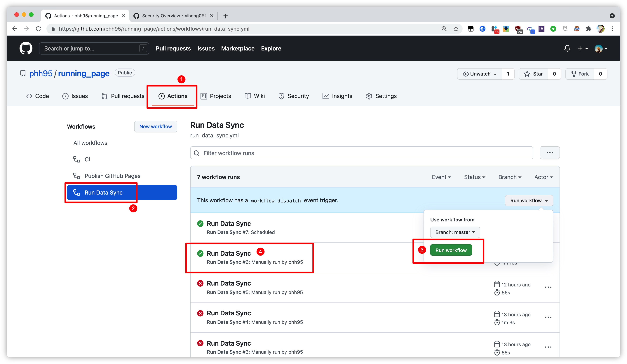Expand the Branch: master selector
The width and height of the screenshot is (627, 364).
455,232
